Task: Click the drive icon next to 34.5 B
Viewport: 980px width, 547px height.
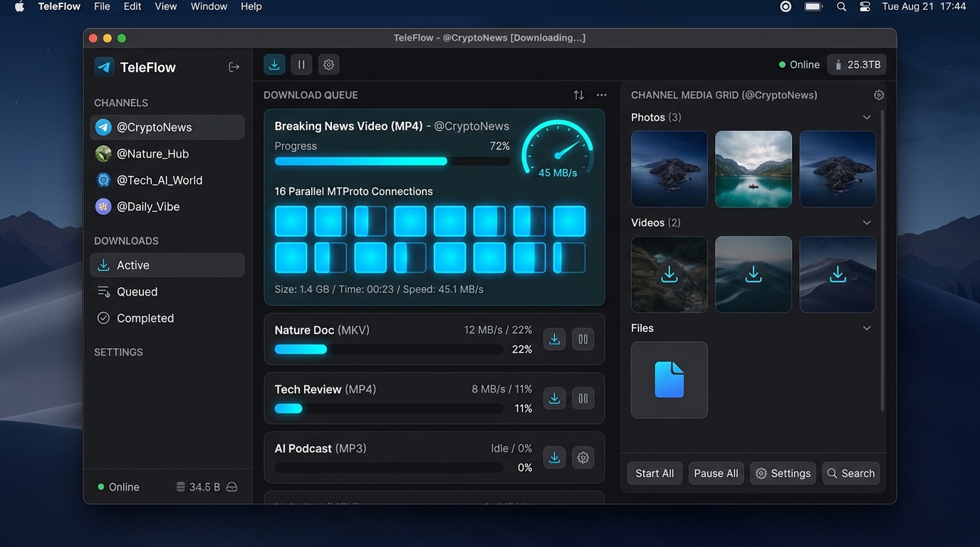Action: [231, 487]
